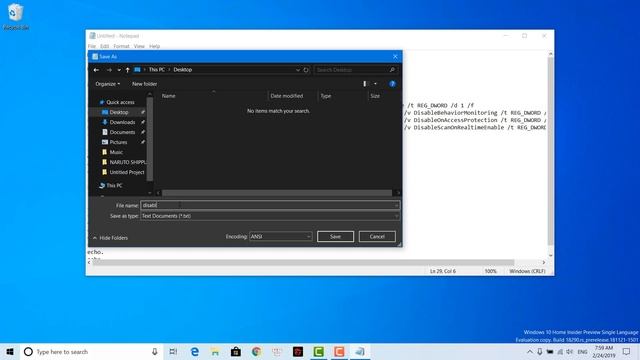Sort by Date modified column
The height and width of the screenshot is (360, 640).
[287, 96]
